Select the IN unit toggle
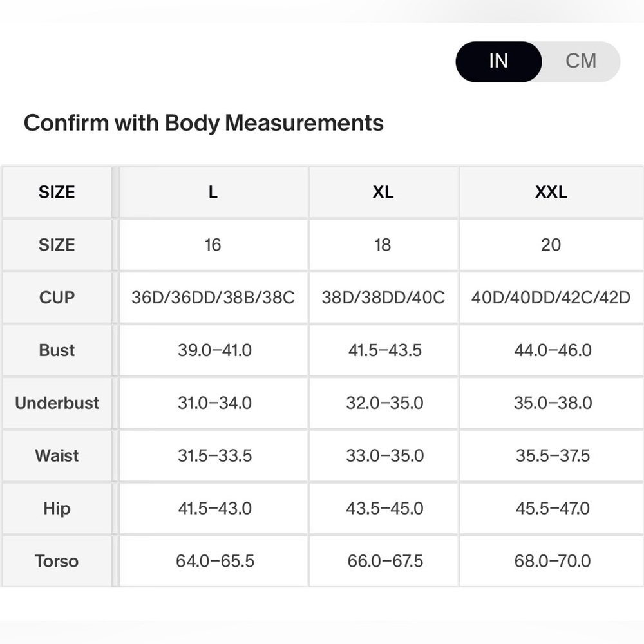This screenshot has height=644, width=644. pyautogui.click(x=498, y=61)
